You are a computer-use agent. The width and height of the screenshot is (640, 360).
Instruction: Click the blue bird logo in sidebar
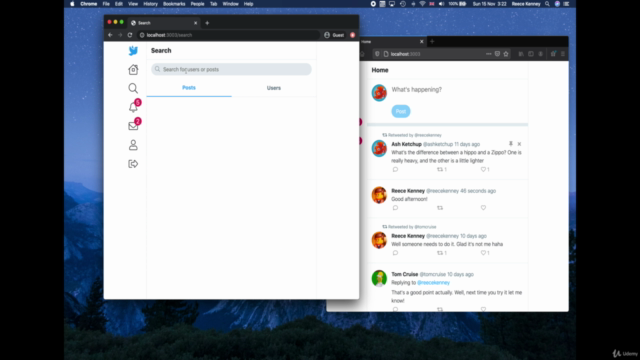click(133, 51)
